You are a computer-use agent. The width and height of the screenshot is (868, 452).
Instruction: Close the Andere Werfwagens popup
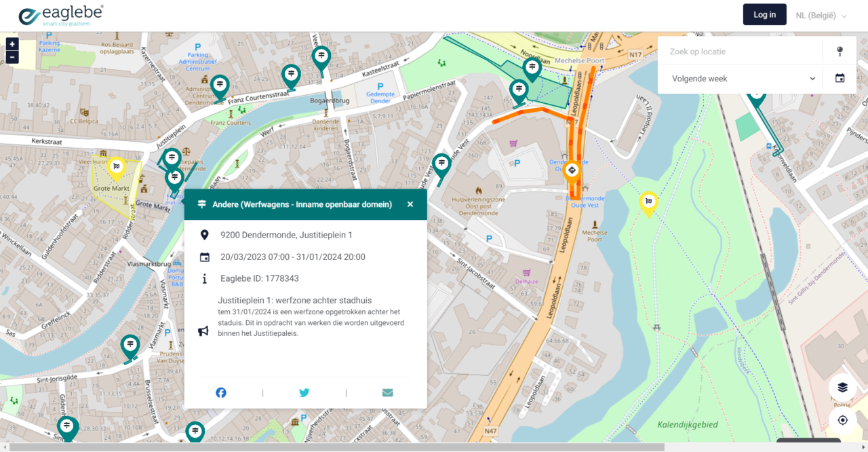point(410,204)
